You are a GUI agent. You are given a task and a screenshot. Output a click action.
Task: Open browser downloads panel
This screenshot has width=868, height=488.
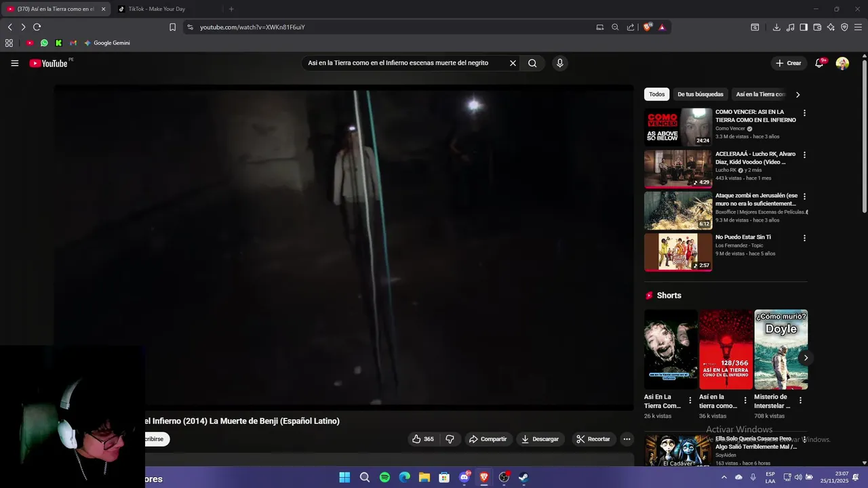pyautogui.click(x=776, y=27)
